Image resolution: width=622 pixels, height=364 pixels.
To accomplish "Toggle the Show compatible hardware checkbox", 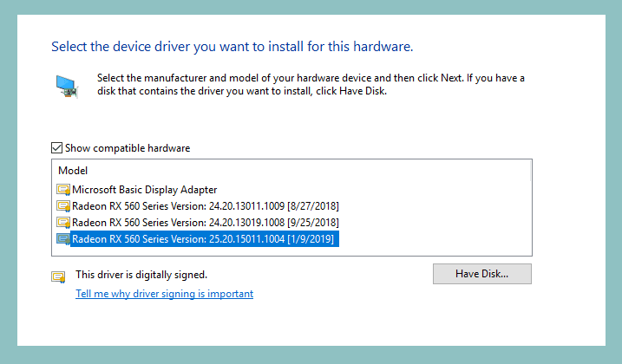I will click(56, 148).
